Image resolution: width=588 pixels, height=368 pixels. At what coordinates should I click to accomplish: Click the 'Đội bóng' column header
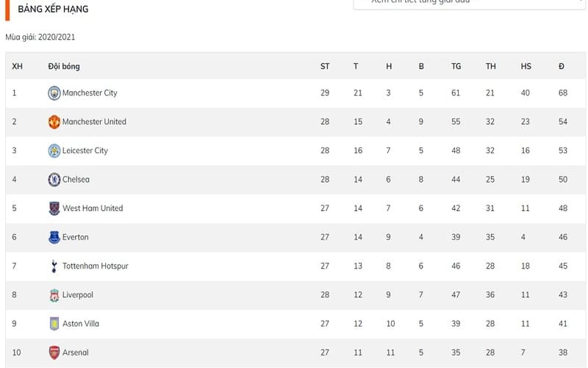coord(64,66)
